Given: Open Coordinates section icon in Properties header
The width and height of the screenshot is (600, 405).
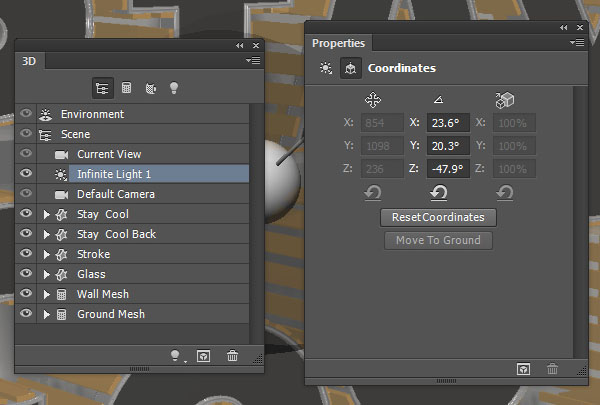Looking at the screenshot, I should pos(351,69).
